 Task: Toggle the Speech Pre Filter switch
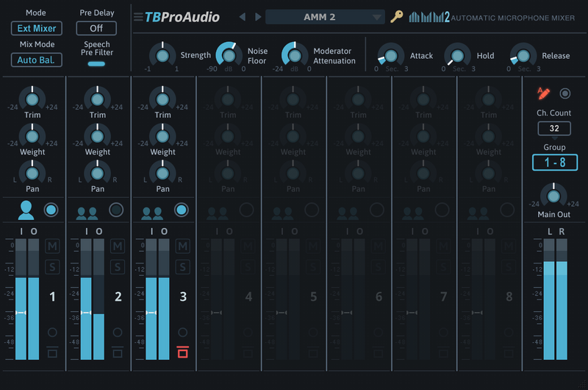point(96,64)
